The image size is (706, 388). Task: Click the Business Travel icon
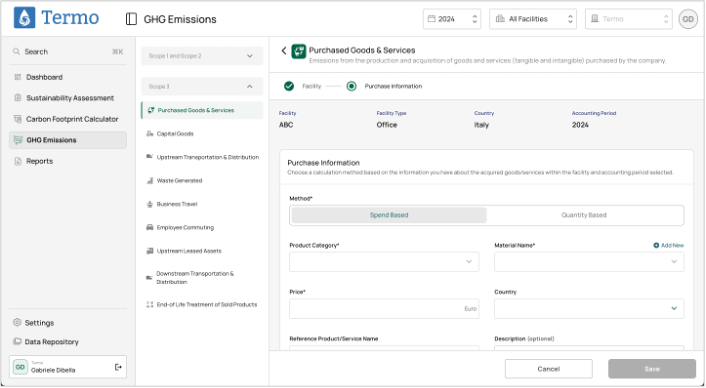(x=150, y=204)
